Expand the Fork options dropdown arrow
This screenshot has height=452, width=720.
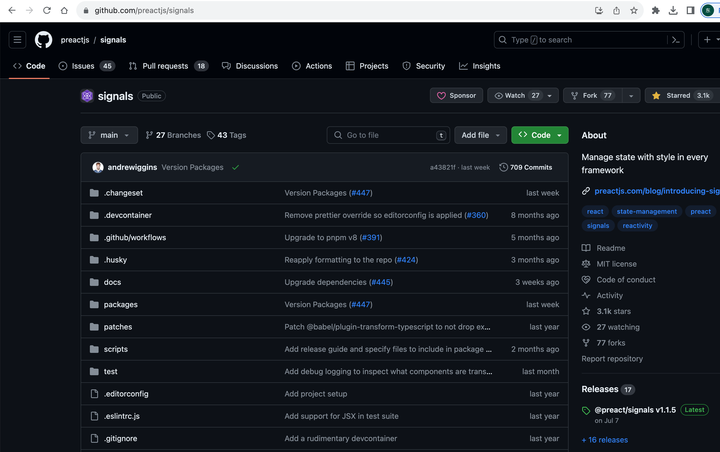(631, 96)
